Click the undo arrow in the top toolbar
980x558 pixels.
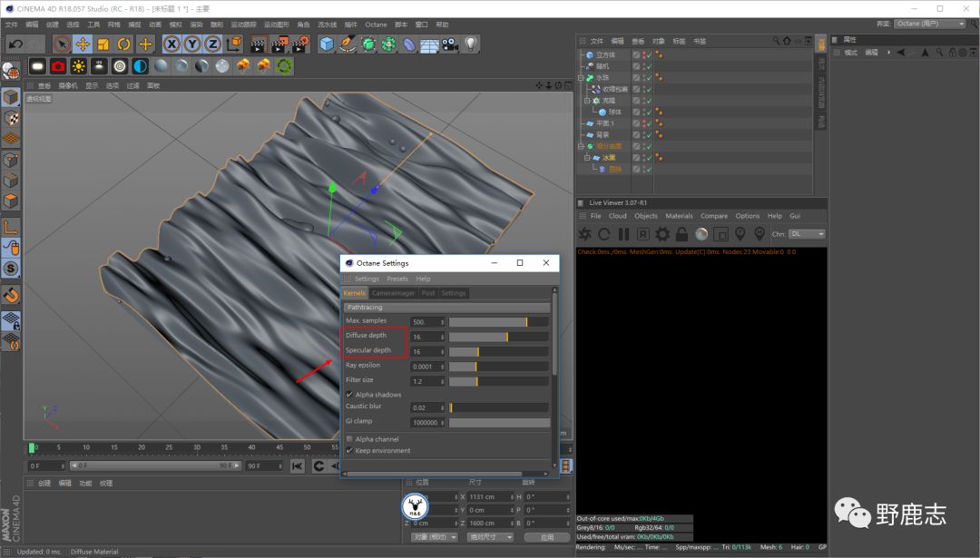(x=15, y=44)
